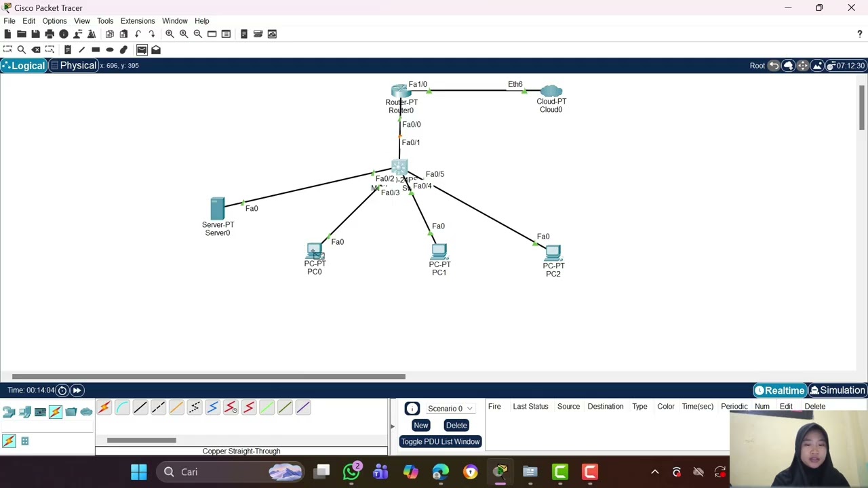Choose the blue Serial DCE cable
The height and width of the screenshot is (488, 868).
pos(212,407)
